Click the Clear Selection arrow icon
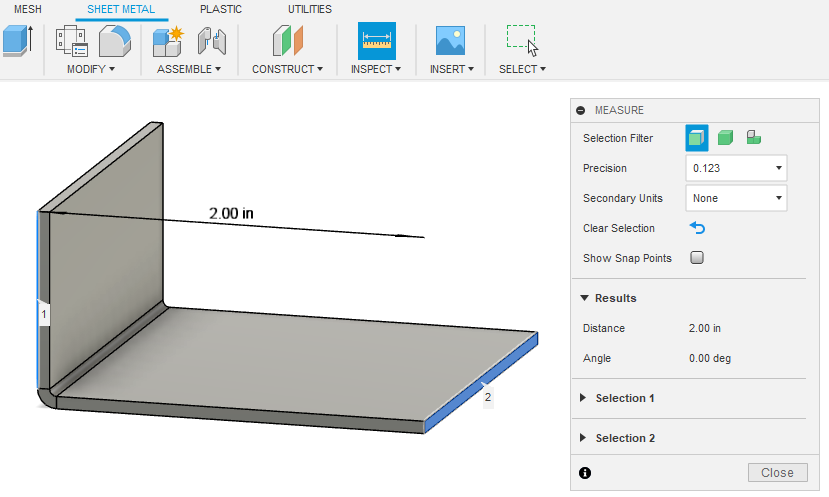The height and width of the screenshot is (497, 829). pos(697,228)
